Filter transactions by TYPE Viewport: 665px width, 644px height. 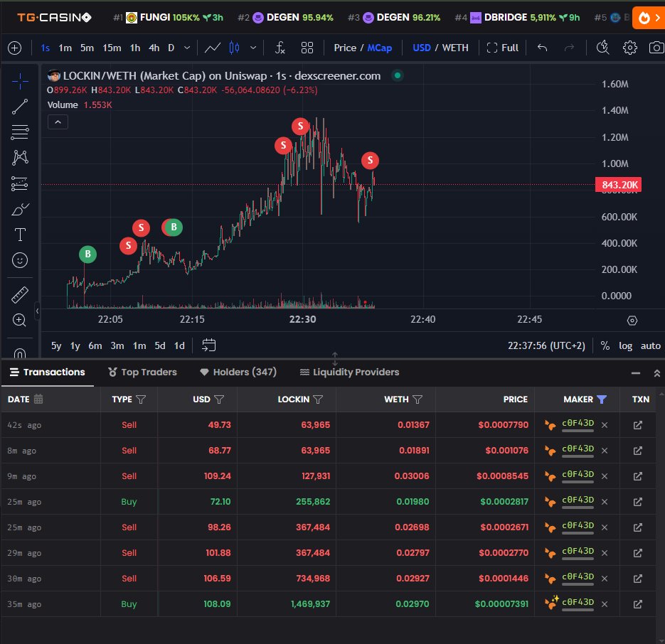pyautogui.click(x=141, y=399)
